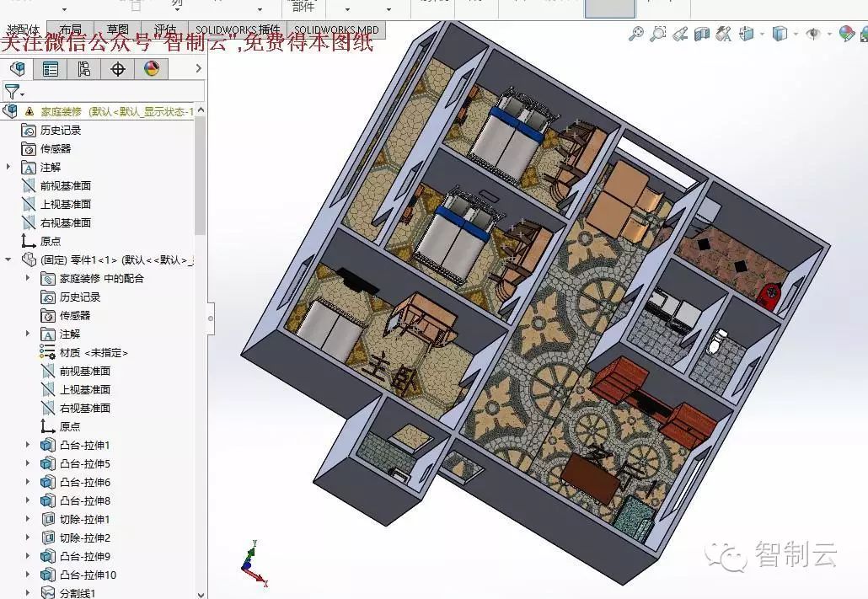Select 上视基准面 plane inside 零件1

click(85, 390)
